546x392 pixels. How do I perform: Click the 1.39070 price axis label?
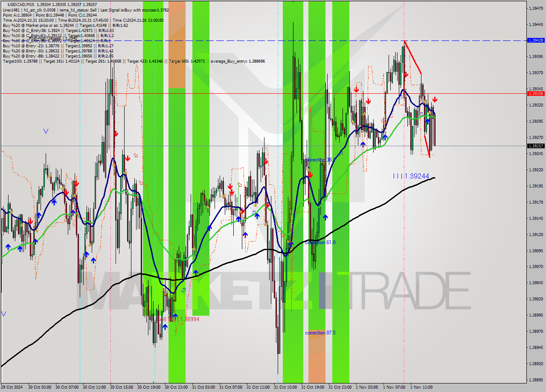tap(536, 267)
